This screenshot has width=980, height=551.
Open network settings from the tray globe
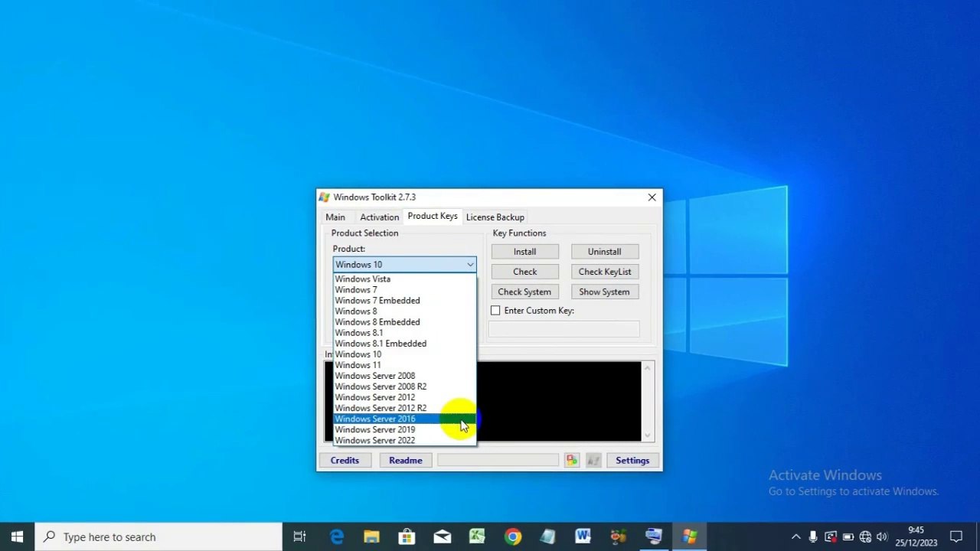(865, 537)
